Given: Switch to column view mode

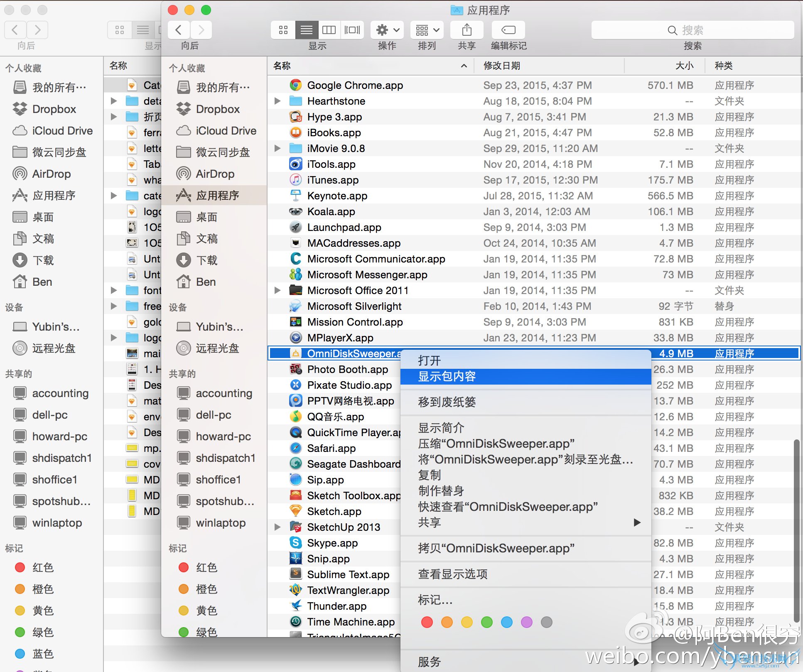Looking at the screenshot, I should [x=329, y=30].
